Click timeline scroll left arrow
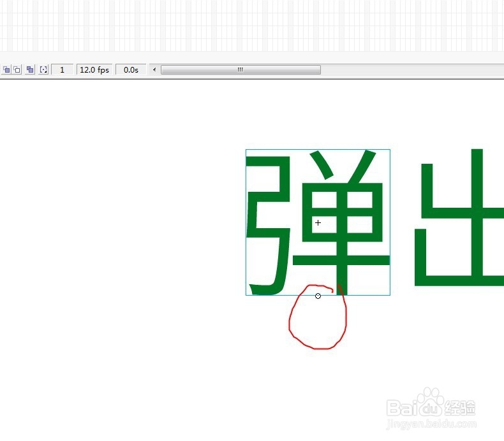Viewport: 504px width, 441px height. click(154, 69)
